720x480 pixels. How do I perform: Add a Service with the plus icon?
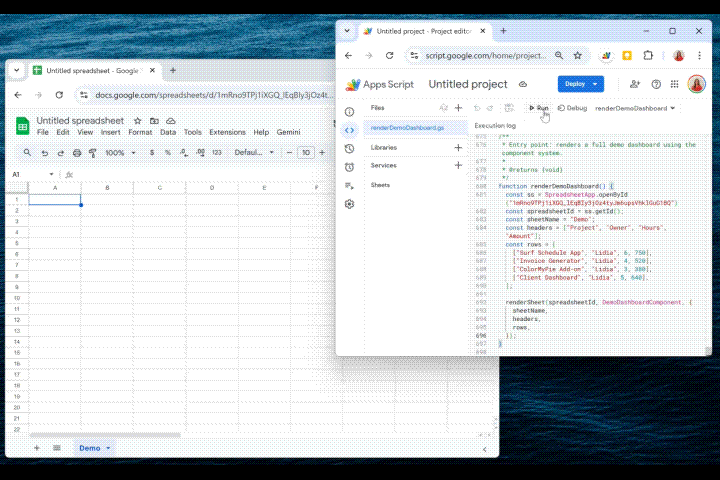(458, 165)
